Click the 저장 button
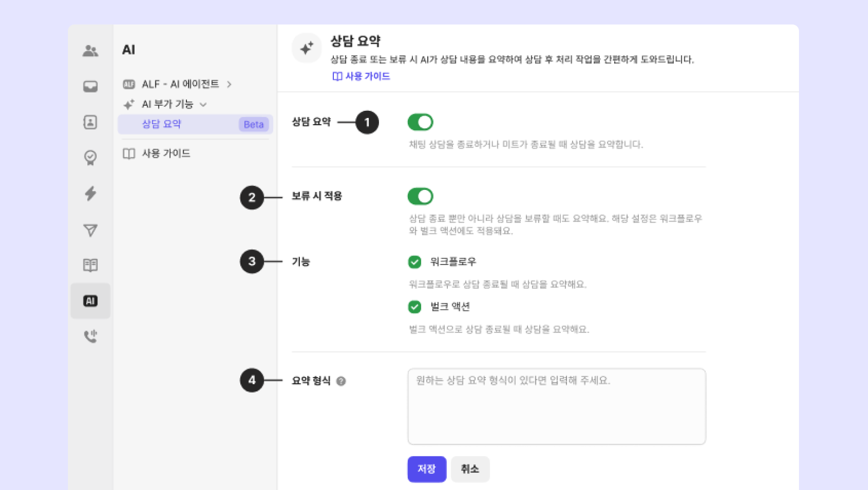The width and height of the screenshot is (868, 490). (x=427, y=469)
